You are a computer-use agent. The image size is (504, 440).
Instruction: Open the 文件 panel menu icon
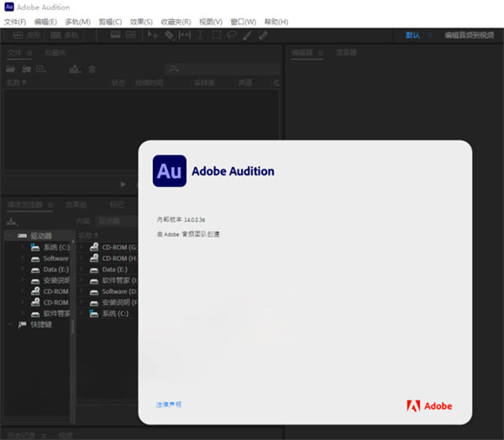coord(29,53)
